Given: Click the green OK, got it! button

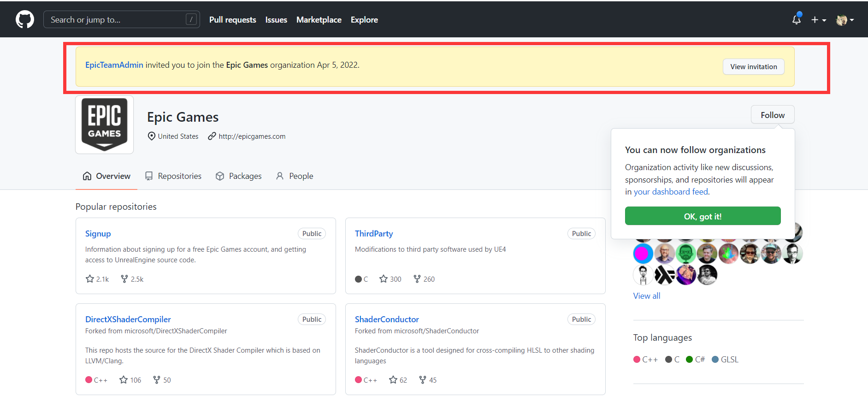Looking at the screenshot, I should click(x=703, y=216).
